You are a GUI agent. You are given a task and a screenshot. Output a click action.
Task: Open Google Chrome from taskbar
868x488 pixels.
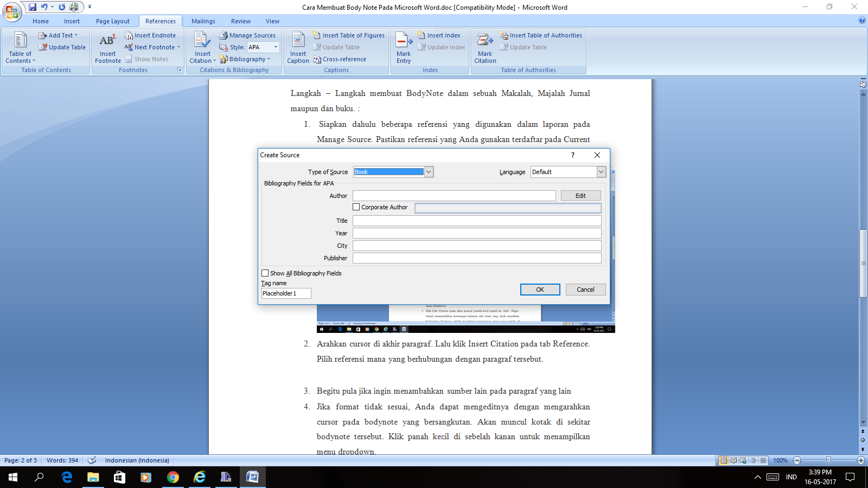tap(173, 477)
